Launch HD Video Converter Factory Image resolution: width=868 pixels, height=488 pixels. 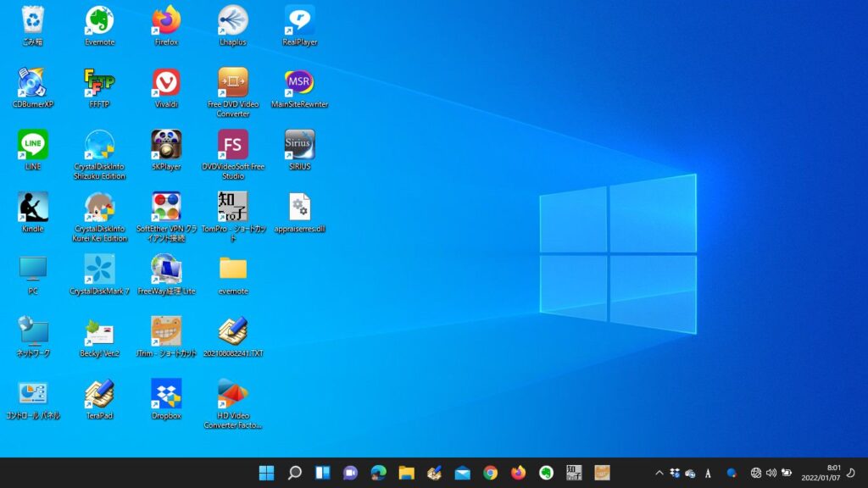point(232,392)
